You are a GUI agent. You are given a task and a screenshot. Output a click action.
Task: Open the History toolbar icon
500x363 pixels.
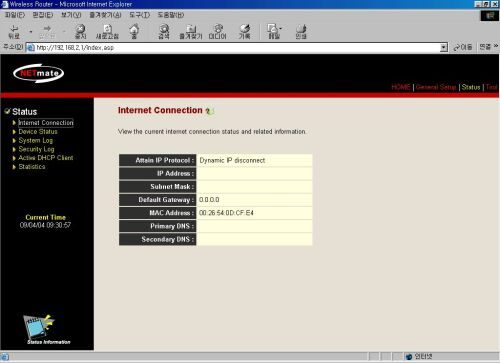click(244, 32)
